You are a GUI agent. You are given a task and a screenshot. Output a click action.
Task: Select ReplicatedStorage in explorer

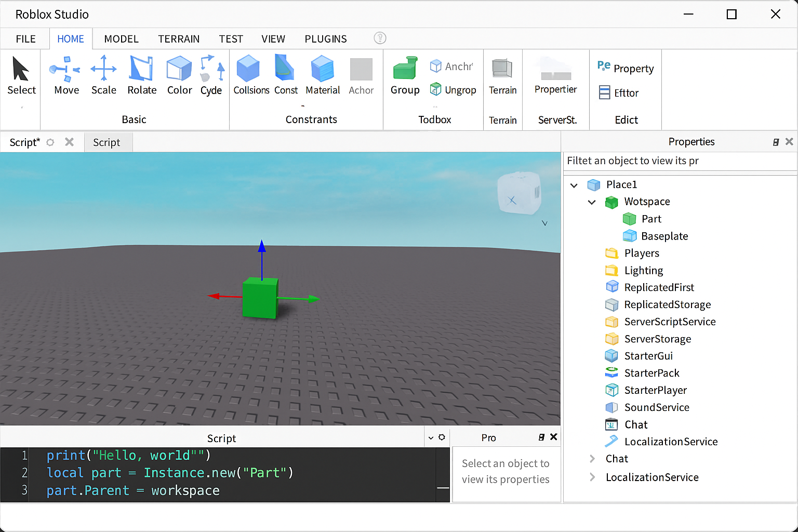658,304
